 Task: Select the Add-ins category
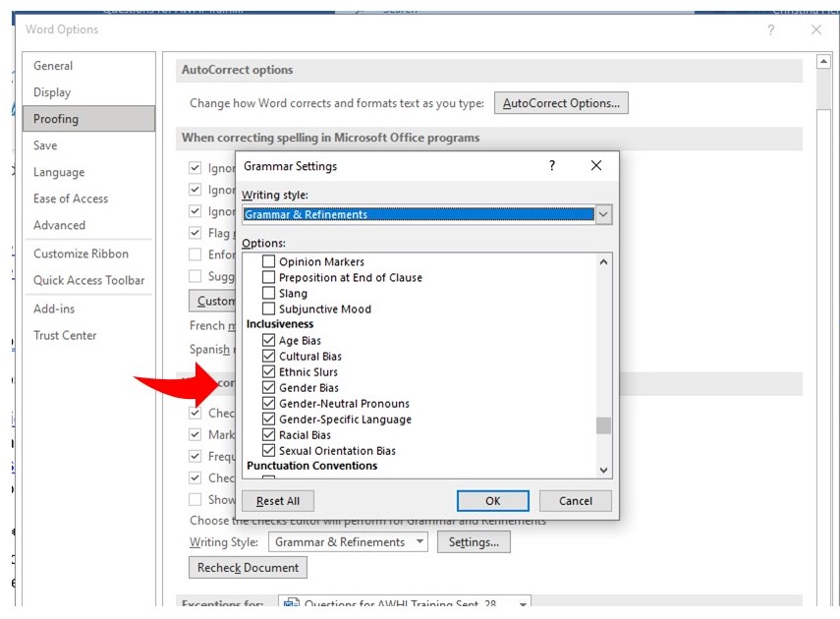point(89,309)
